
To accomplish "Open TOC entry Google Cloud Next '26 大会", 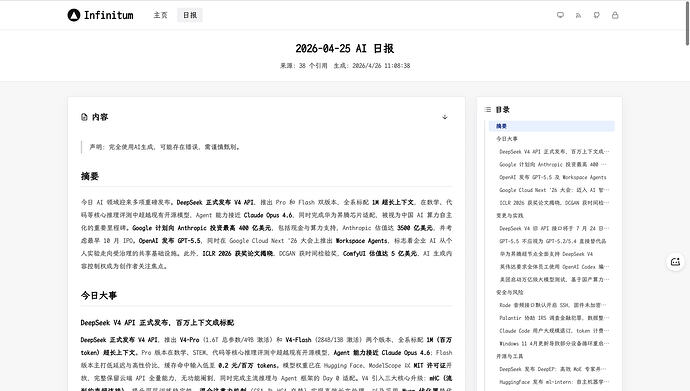I will tap(554, 190).
